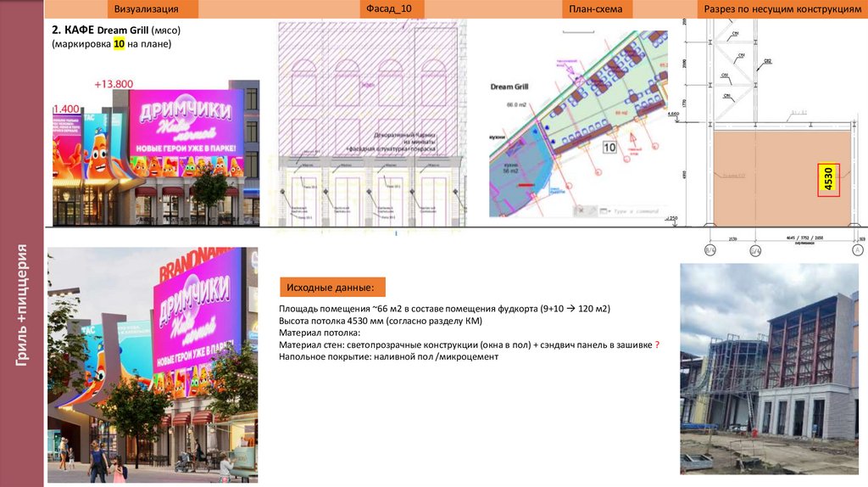The image size is (868, 487).
Task: Click the line starting 'Площадь помещения ~66 м2'
Action: coord(444,309)
